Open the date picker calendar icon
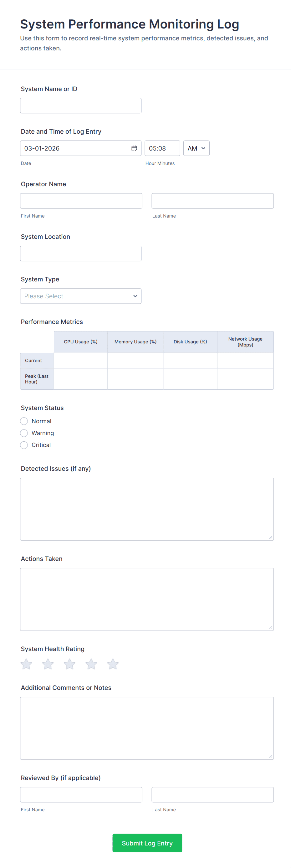291x868 pixels. (134, 148)
